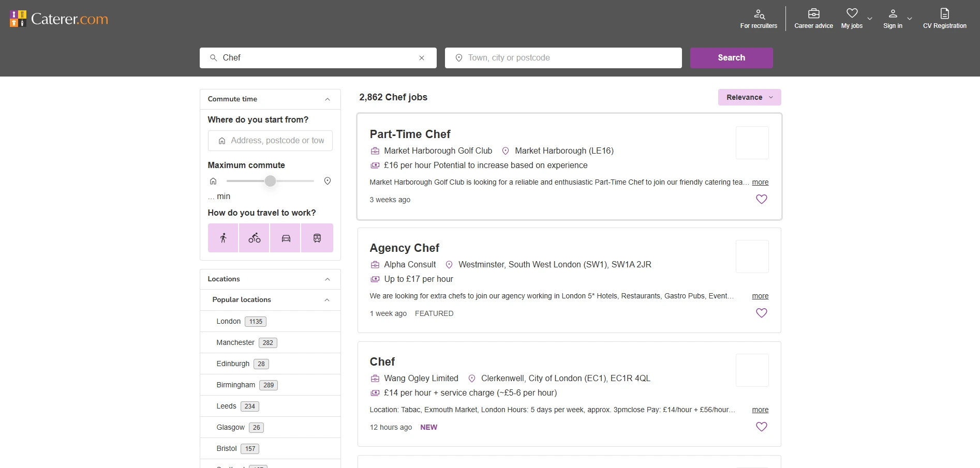Viewport: 980px width, 468px height.
Task: Open the Career advice section
Action: (x=813, y=19)
